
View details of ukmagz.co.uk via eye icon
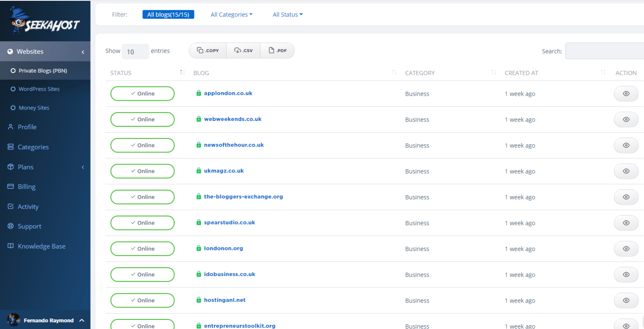pyautogui.click(x=626, y=171)
